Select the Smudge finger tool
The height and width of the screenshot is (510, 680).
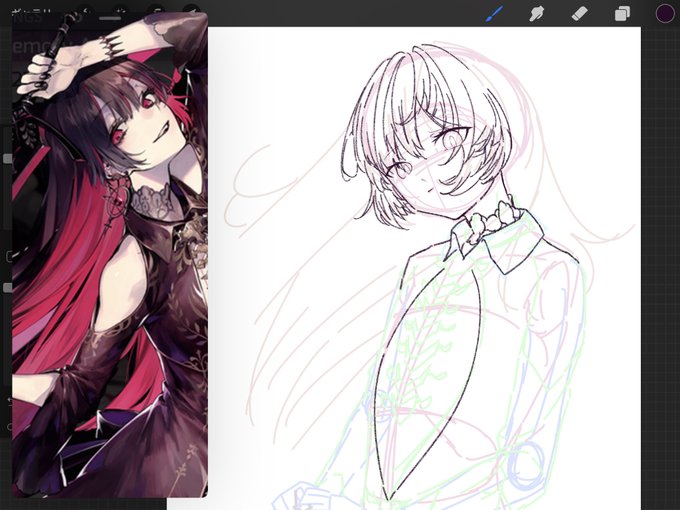coord(537,13)
